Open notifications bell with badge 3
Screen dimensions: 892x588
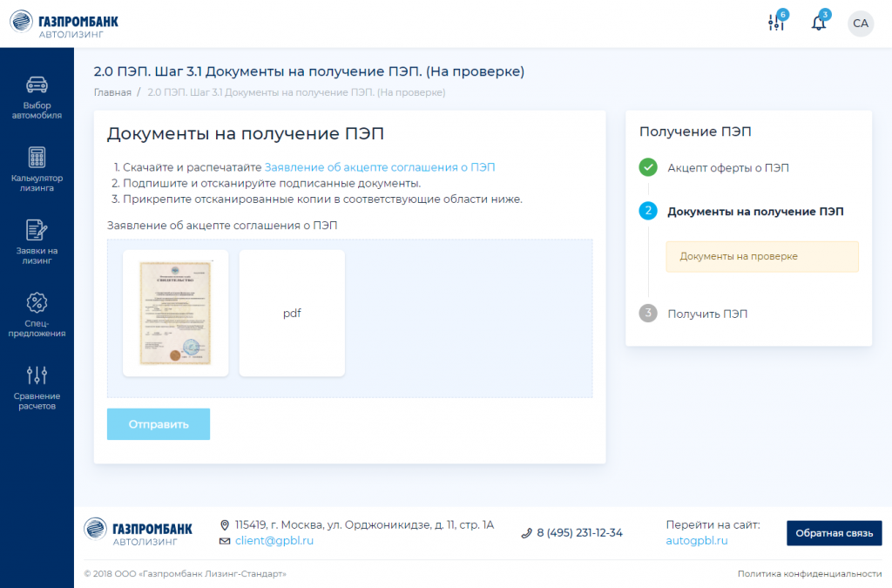pyautogui.click(x=820, y=21)
